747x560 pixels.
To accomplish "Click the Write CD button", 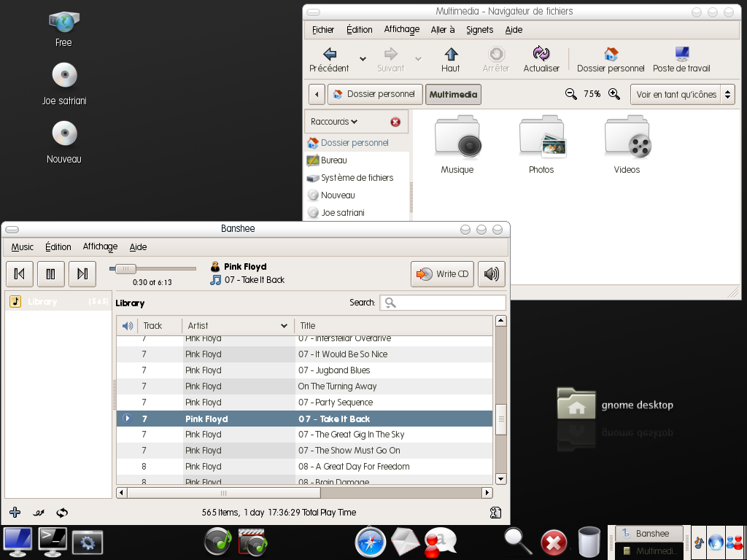I will (x=442, y=274).
